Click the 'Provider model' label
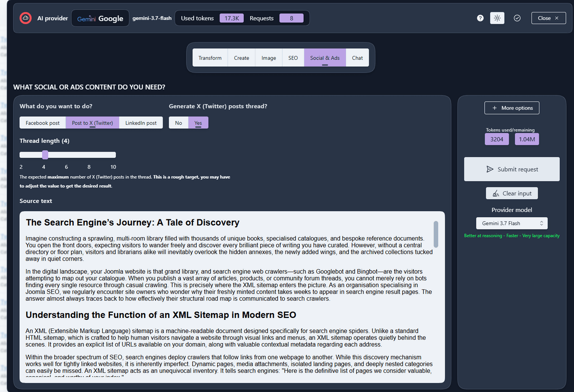Image resolution: width=574 pixels, height=392 pixels. click(512, 210)
